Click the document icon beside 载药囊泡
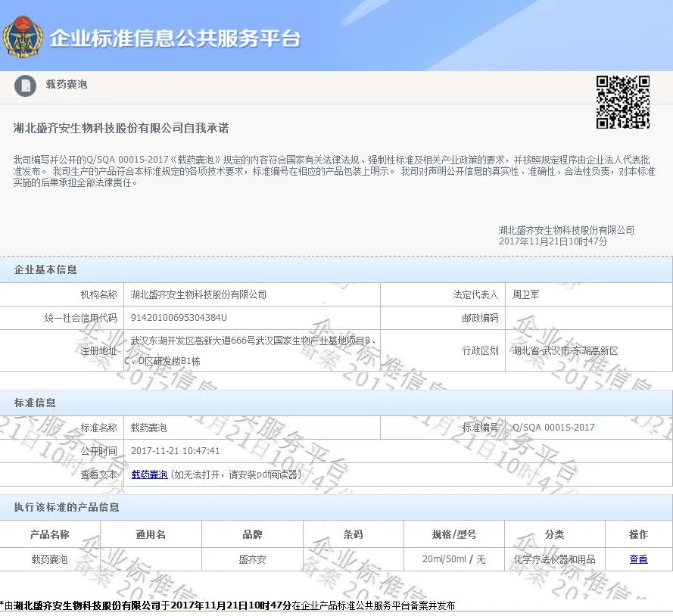 (x=25, y=86)
